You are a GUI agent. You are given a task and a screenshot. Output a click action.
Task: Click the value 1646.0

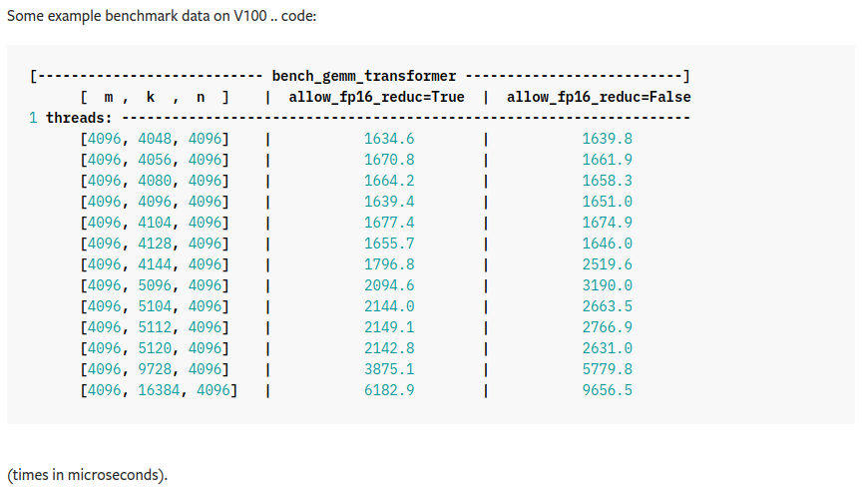pyautogui.click(x=608, y=245)
